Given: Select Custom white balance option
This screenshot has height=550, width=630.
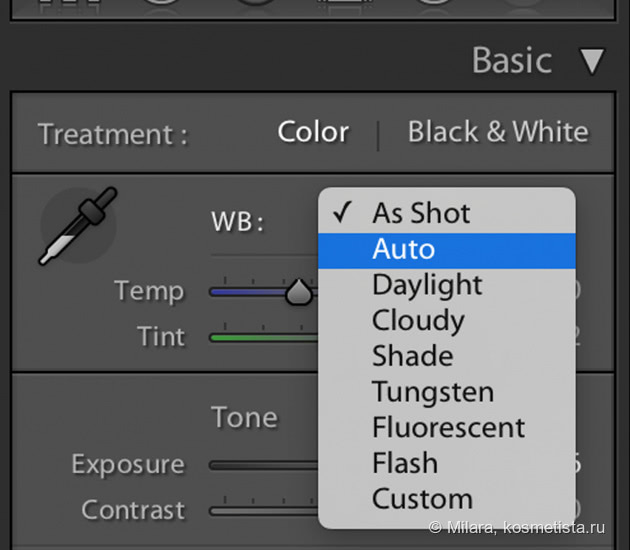Looking at the screenshot, I should tap(447, 499).
